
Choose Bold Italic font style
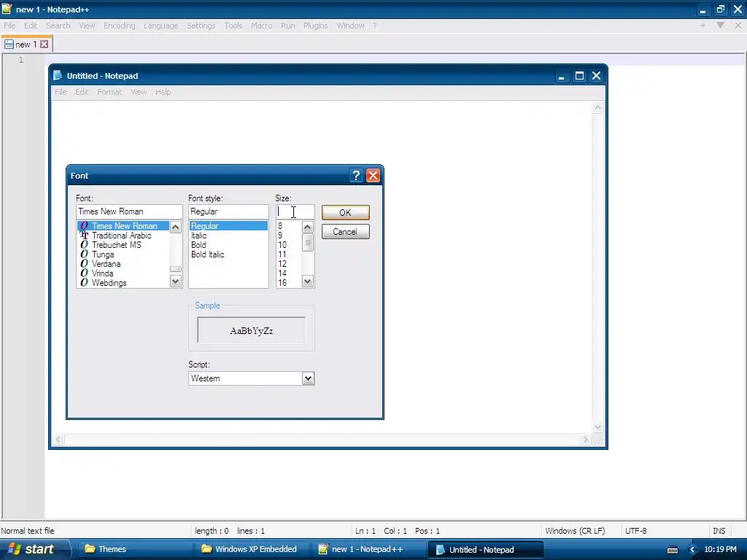228,254
